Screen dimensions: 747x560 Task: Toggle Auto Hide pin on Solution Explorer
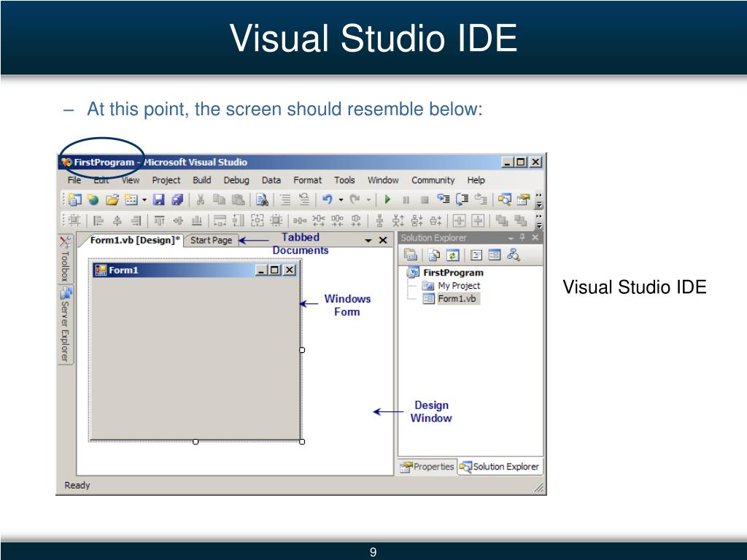tap(522, 237)
